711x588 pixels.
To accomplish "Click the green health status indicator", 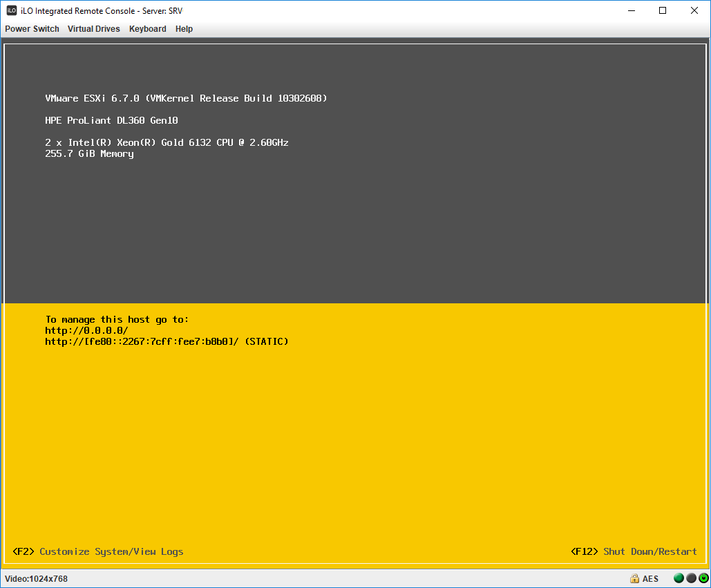I will pos(679,578).
